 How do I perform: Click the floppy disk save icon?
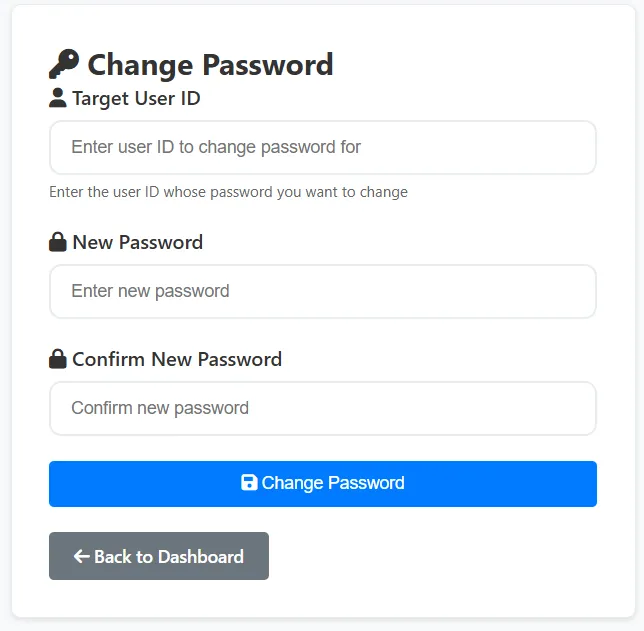tap(249, 483)
